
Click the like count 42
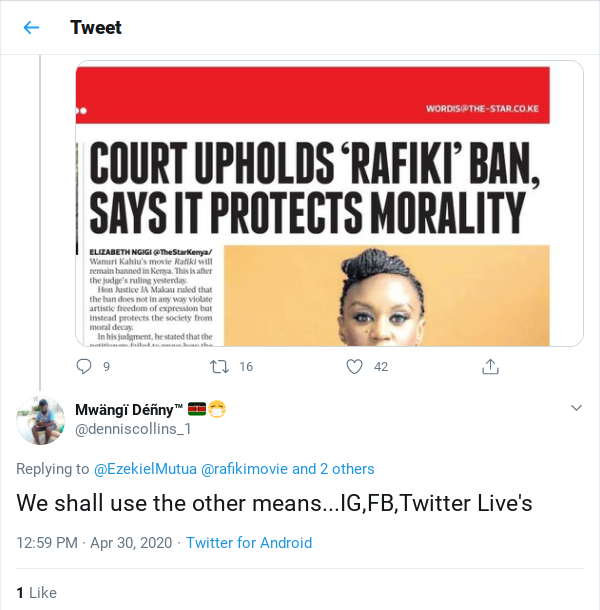point(381,366)
